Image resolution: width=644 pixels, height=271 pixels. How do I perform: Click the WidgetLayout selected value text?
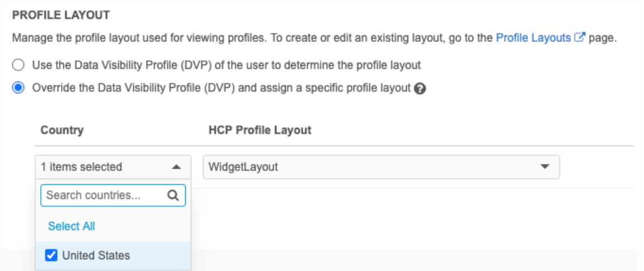[x=243, y=167]
